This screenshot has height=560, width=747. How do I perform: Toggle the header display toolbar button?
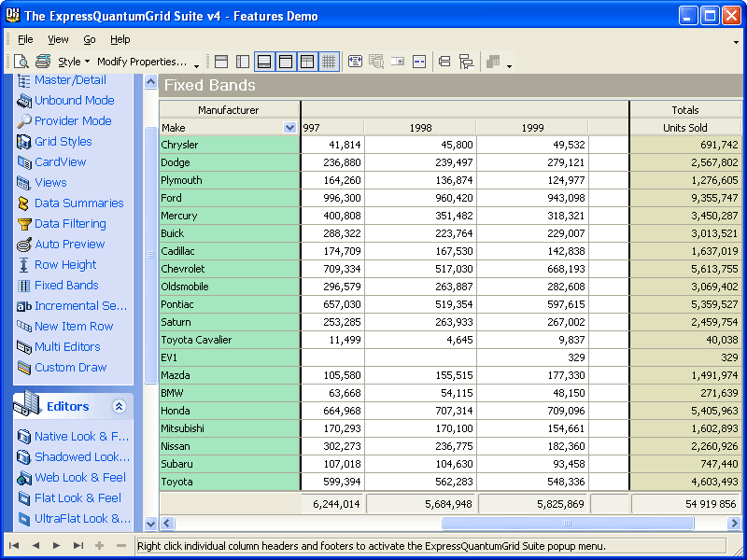tap(286, 62)
